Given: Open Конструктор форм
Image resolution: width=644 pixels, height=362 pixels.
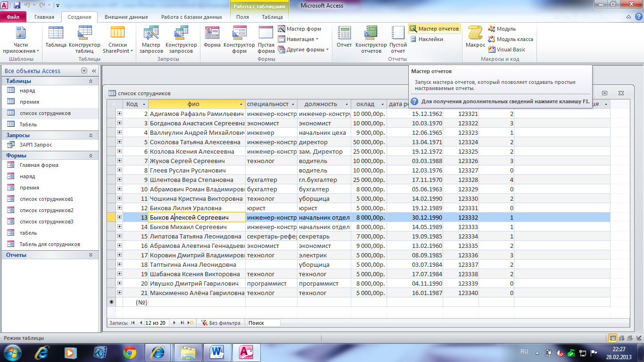Looking at the screenshot, I should click(x=239, y=40).
